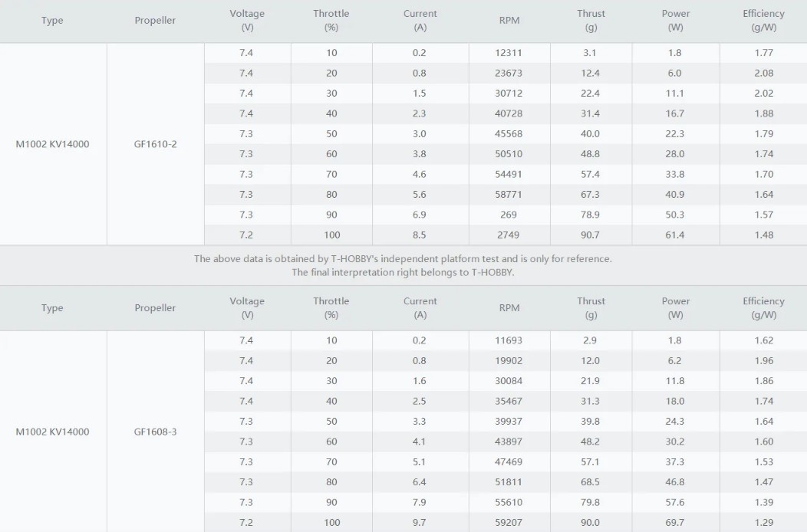The width and height of the screenshot is (807, 532).
Task: Click the Thrust (g) header in top table
Action: click(x=591, y=21)
